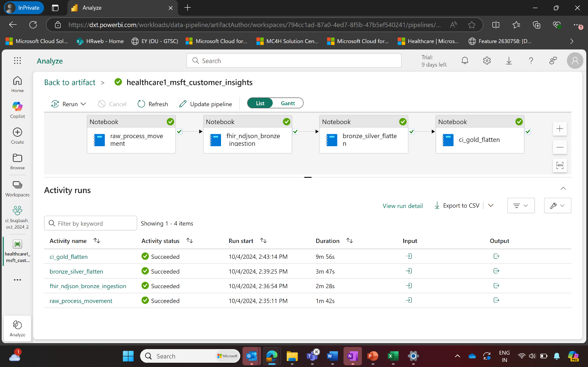Open Input details for ci_gold_flatten run
The width and height of the screenshot is (588, 367).
pos(409,256)
